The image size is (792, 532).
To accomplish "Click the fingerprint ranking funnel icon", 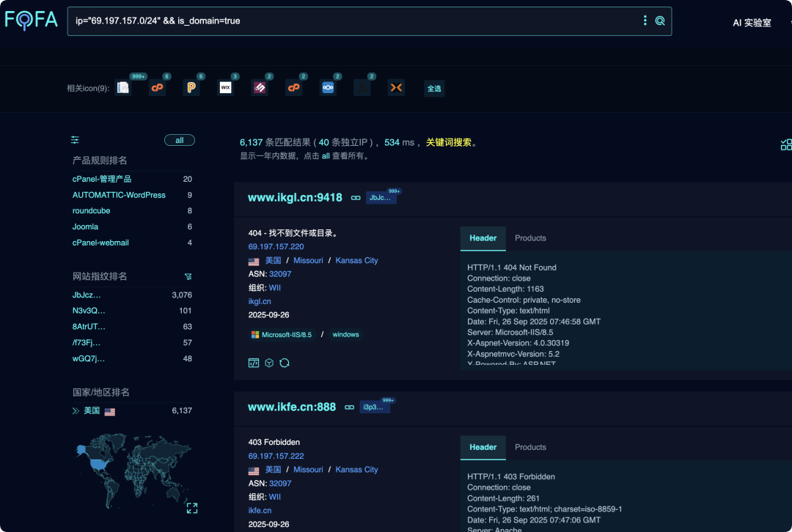I will pos(188,276).
